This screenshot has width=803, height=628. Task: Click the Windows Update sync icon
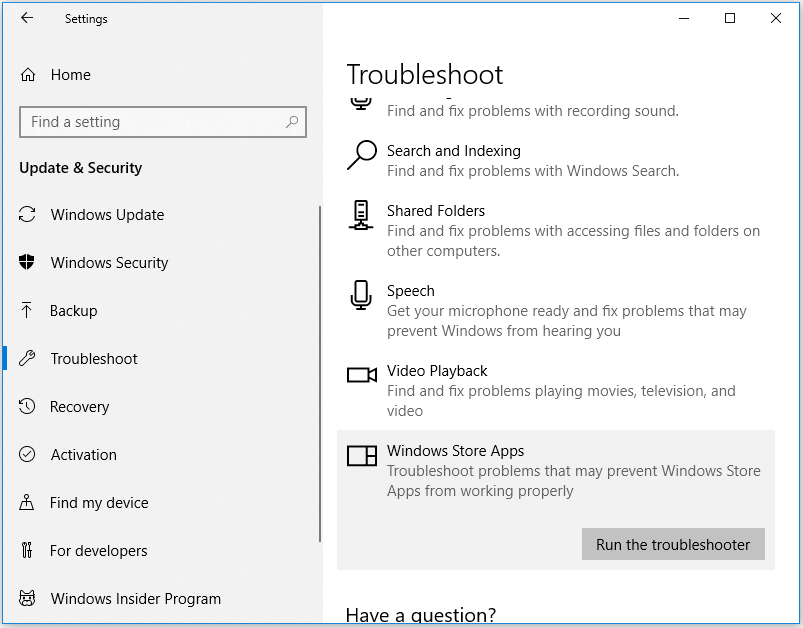27,214
